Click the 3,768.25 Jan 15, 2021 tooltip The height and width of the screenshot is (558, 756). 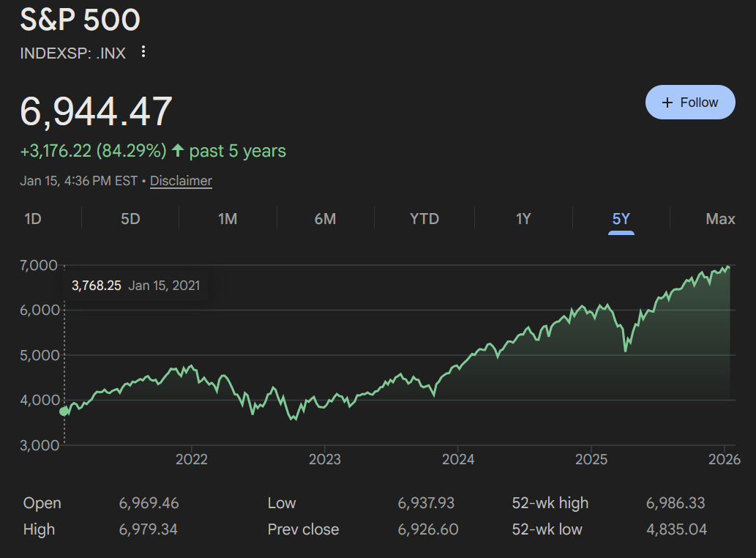[x=135, y=286]
